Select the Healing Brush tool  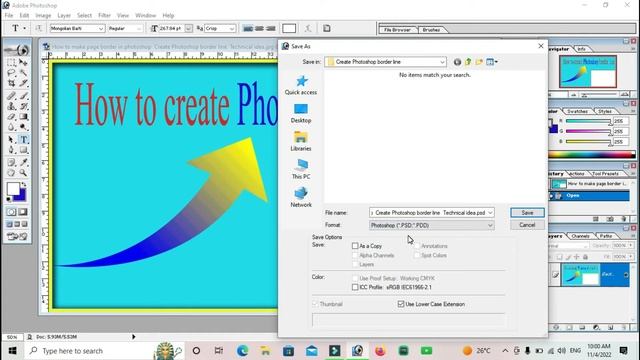[11, 96]
